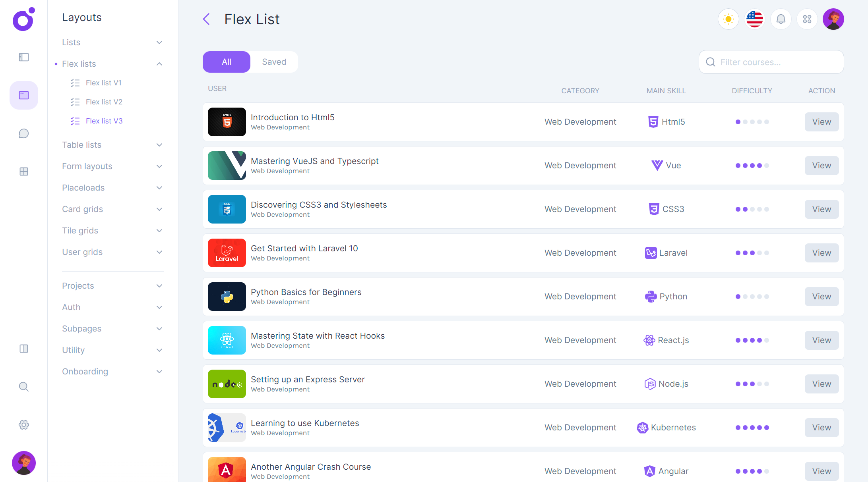Click the Filter courses search field

point(770,62)
